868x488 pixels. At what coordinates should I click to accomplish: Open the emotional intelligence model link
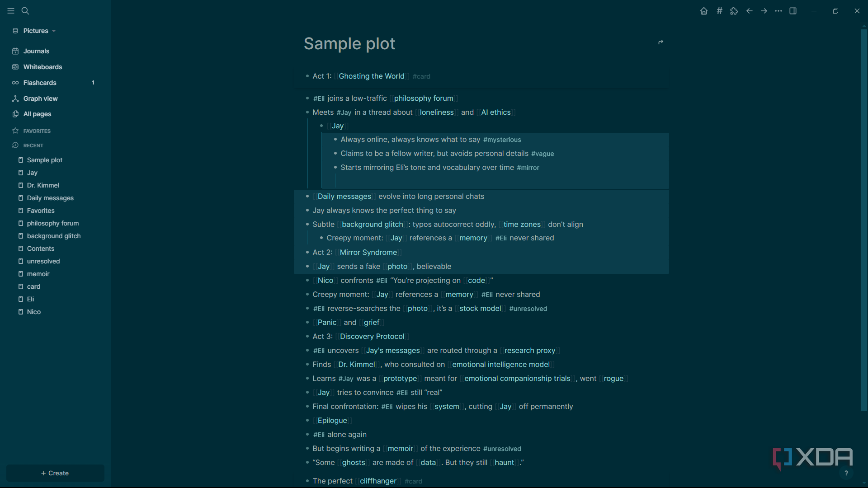click(x=501, y=364)
